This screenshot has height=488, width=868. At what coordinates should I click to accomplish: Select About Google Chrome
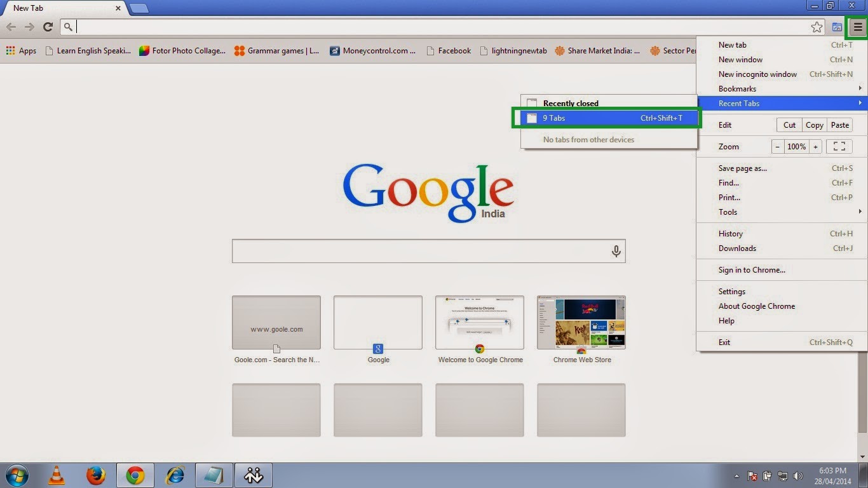click(782, 306)
